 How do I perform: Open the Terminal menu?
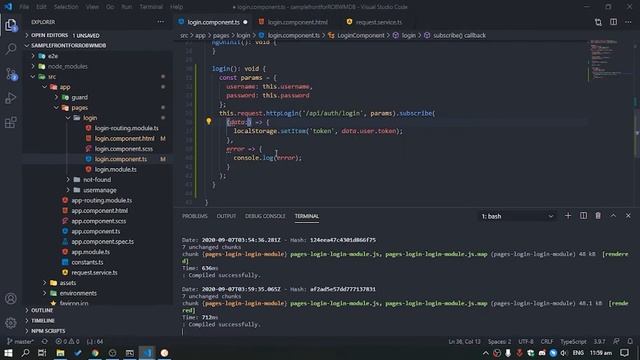click(151, 7)
